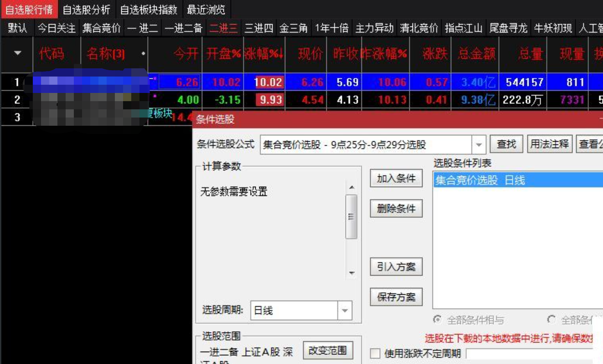Click the 引入方案 button
Image resolution: width=603 pixels, height=364 pixels.
coord(396,267)
